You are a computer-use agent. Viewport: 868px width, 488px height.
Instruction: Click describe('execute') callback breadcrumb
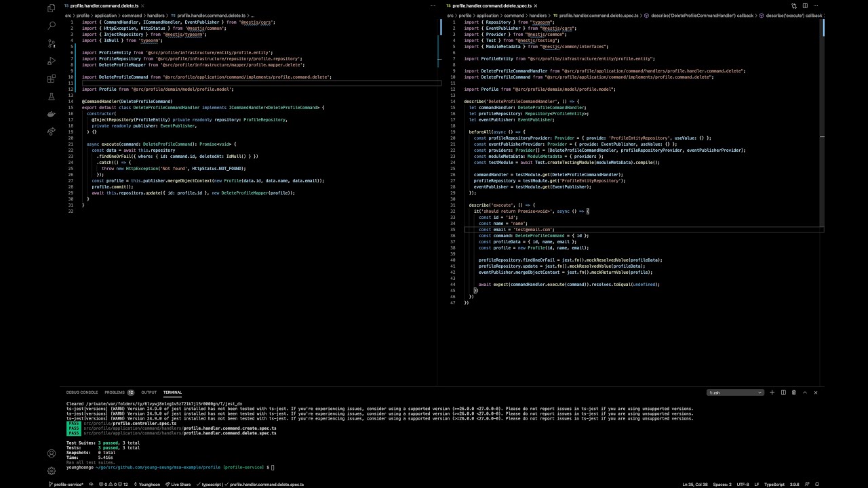789,15
